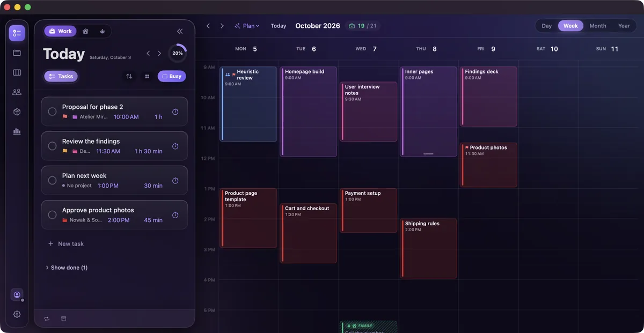This screenshot has height=333, width=644.
Task: Mark Plan next week complete
Action: tap(52, 181)
